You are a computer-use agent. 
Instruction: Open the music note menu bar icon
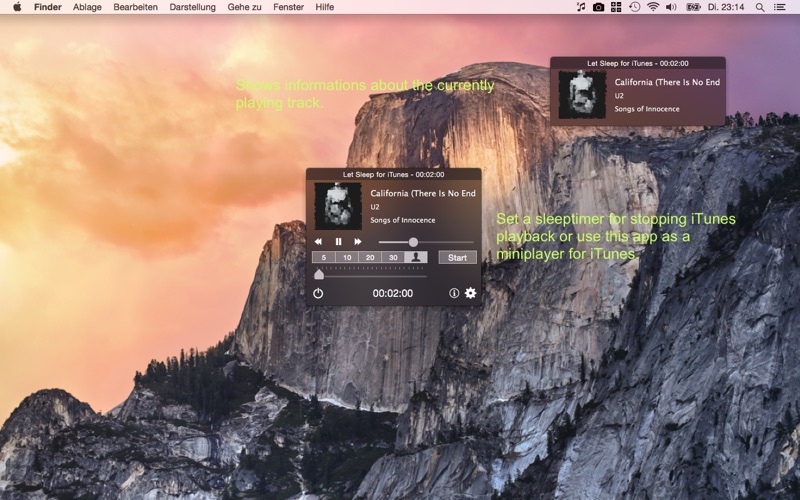[581, 7]
